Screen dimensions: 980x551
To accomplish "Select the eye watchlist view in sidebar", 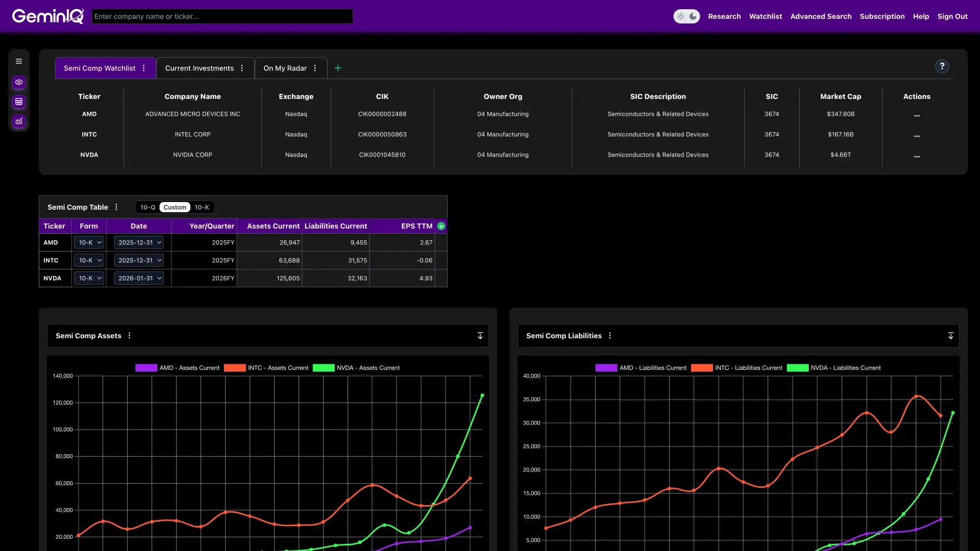I will coord(19,82).
